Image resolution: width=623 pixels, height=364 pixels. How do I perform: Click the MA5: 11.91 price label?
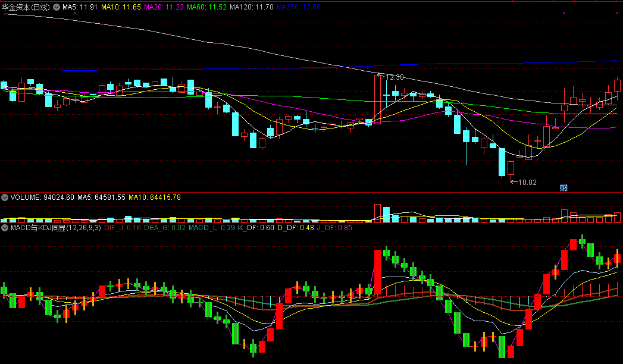pos(80,7)
